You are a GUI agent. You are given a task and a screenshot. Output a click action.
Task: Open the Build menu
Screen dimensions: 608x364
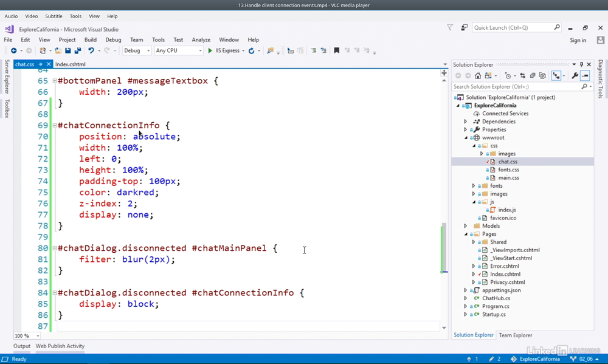point(91,40)
